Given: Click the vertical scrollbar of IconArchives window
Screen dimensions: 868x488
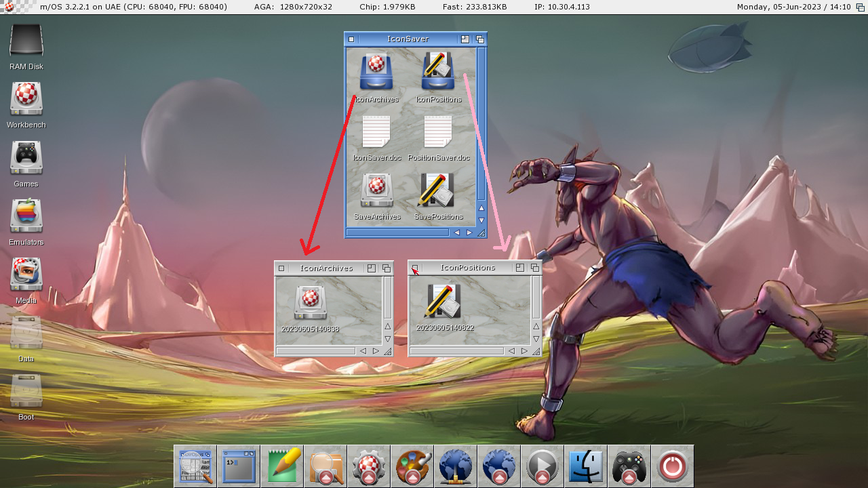Looking at the screenshot, I should (x=388, y=298).
